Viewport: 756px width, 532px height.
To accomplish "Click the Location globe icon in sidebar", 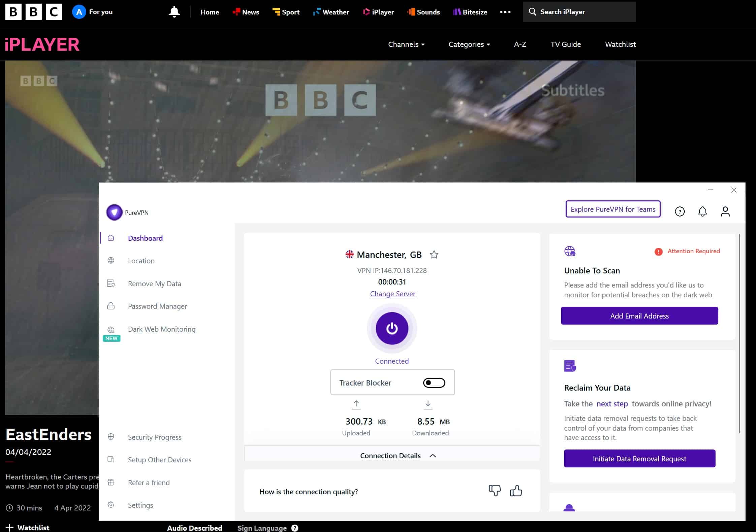I will [111, 261].
